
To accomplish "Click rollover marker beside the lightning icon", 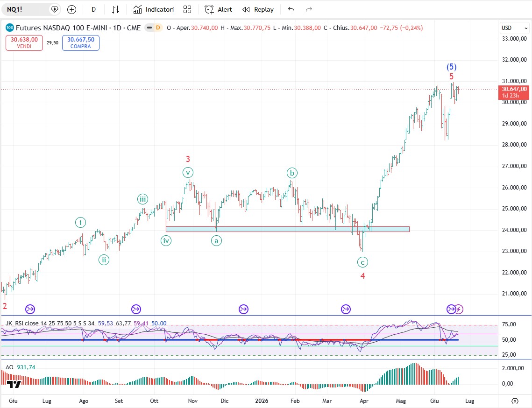I will point(451,309).
